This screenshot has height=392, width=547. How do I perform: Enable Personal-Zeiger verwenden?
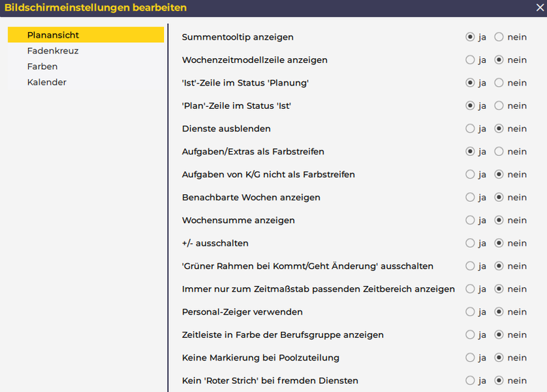click(470, 312)
